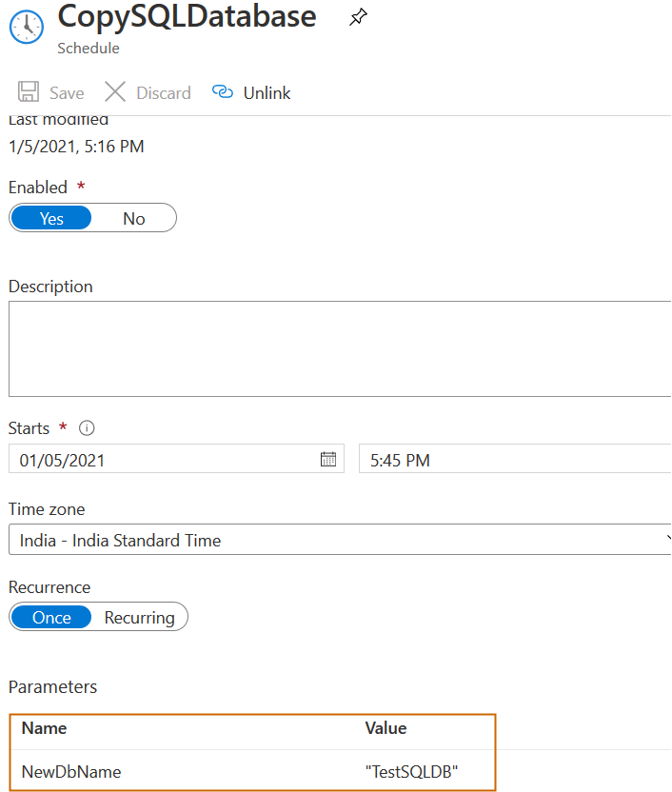Select the NewDbName parameter row

coord(71,772)
